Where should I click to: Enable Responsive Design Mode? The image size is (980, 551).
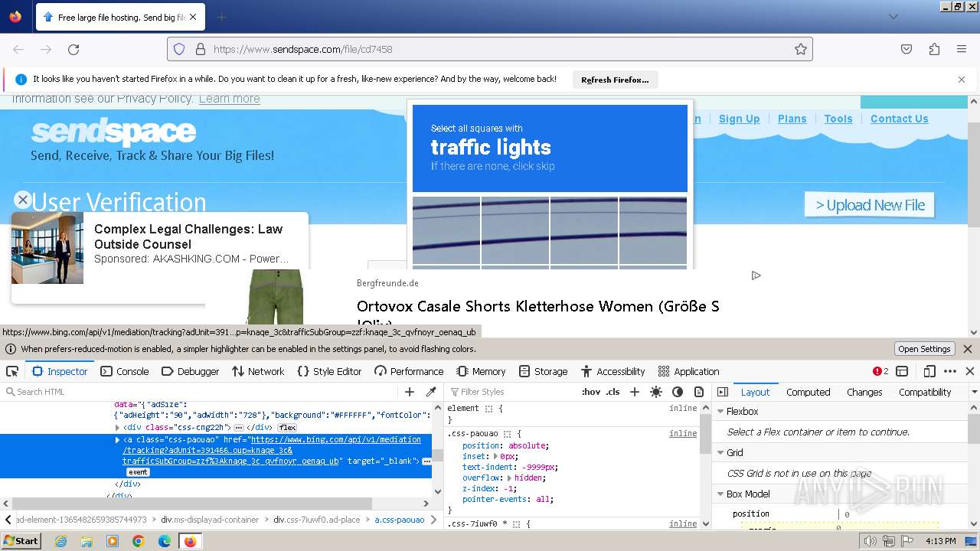(x=929, y=371)
